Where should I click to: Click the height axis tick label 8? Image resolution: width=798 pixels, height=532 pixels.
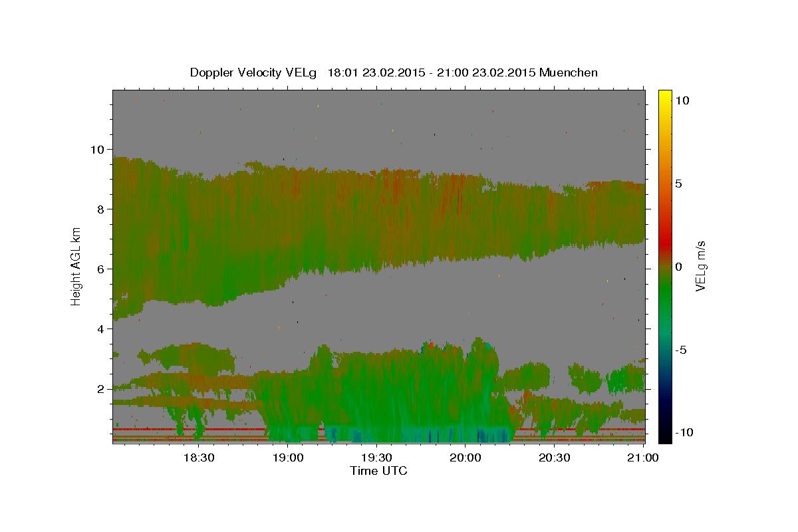click(101, 209)
